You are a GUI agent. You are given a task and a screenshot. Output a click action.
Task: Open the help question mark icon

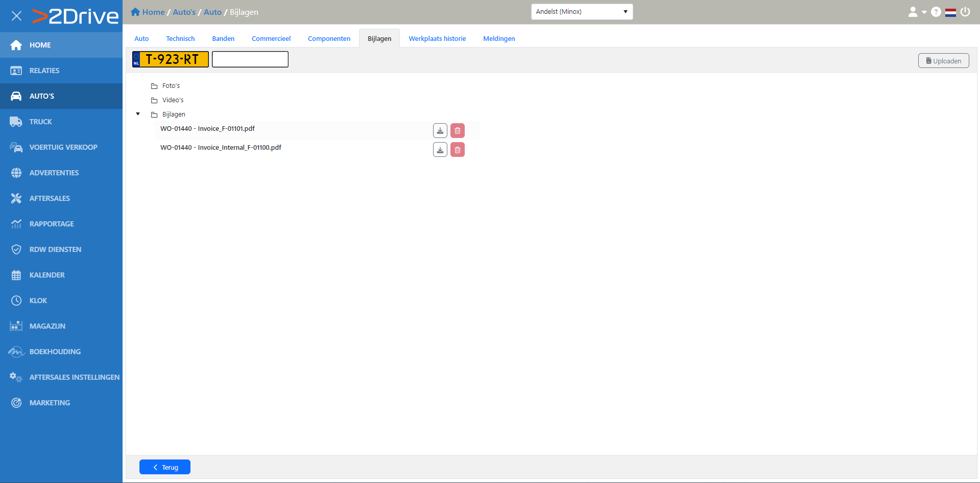(x=936, y=12)
